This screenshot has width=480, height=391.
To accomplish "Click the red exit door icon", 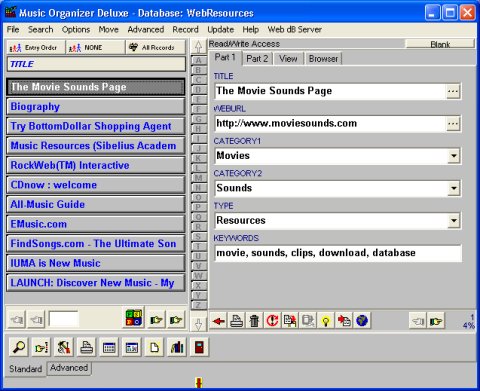I will 199,347.
